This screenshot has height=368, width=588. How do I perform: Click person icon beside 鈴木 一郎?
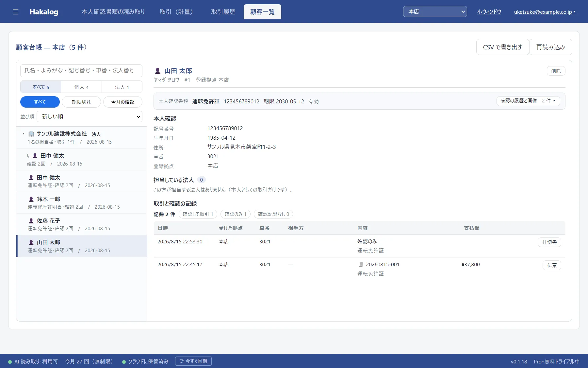(x=31, y=199)
